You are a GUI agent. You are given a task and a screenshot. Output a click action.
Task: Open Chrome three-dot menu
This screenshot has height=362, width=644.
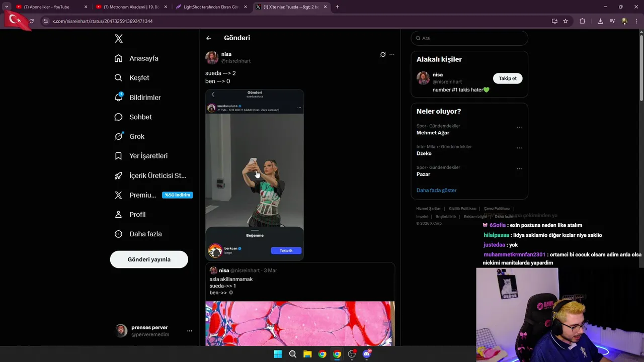[636, 21]
